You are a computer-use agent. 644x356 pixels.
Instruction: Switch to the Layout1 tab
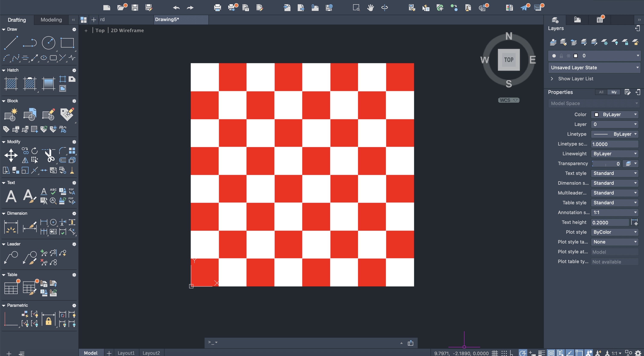126,353
